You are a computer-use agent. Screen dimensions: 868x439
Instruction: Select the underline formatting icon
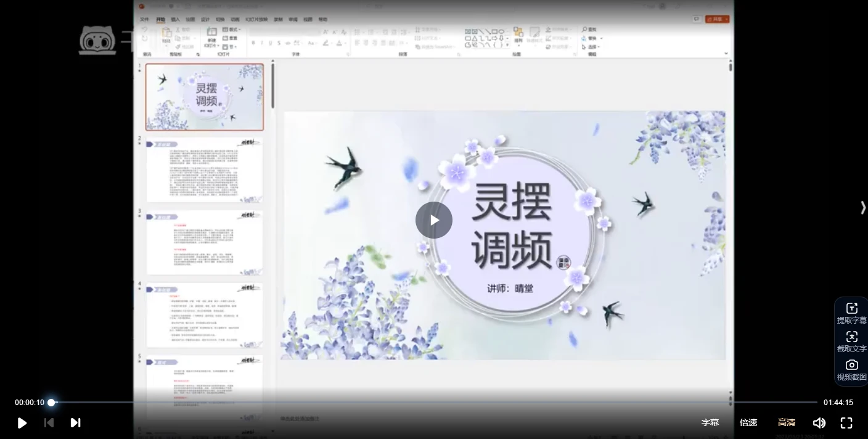(x=270, y=42)
